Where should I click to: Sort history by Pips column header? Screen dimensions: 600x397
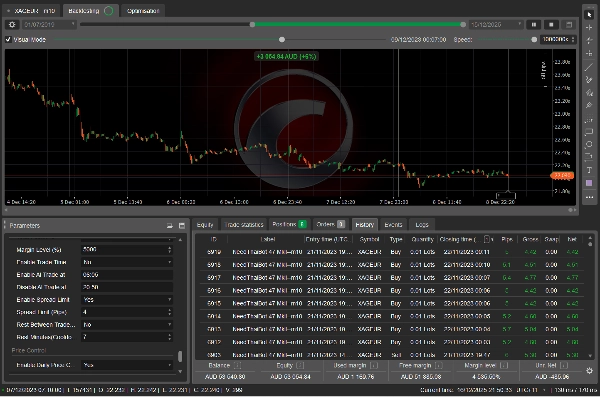[507, 239]
